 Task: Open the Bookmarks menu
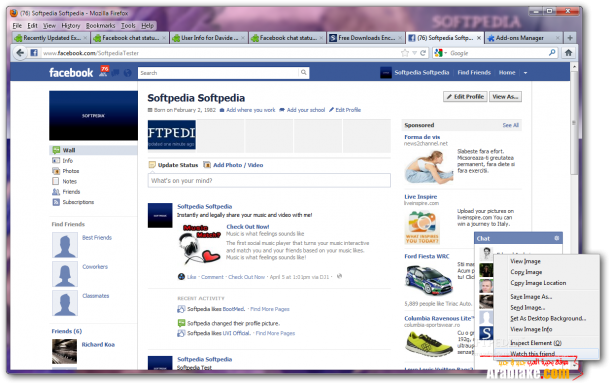[100, 26]
